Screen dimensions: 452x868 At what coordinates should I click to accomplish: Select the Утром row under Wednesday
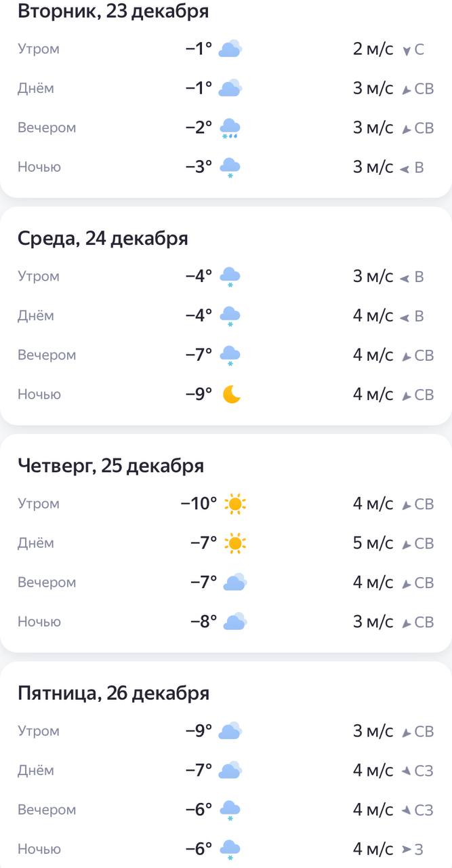(x=39, y=276)
